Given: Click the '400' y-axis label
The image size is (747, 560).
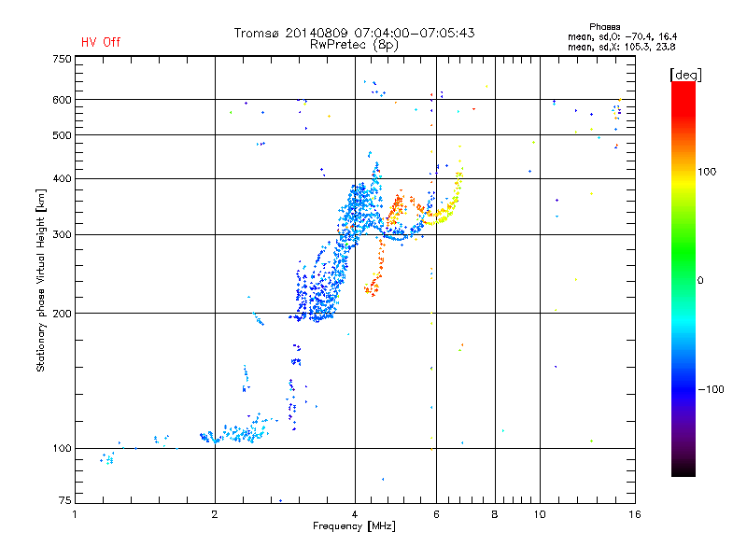Looking at the screenshot, I should click(62, 179).
